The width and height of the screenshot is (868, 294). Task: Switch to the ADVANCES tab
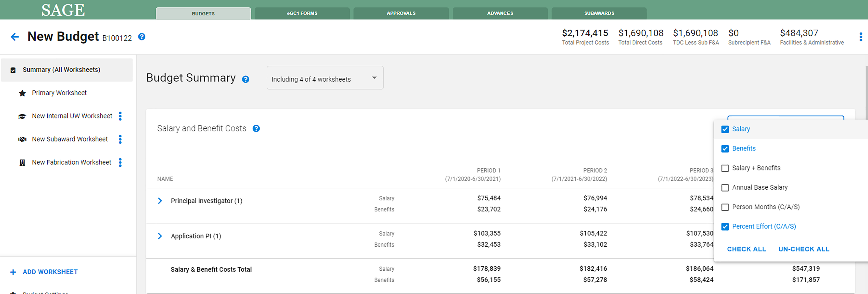pyautogui.click(x=500, y=14)
